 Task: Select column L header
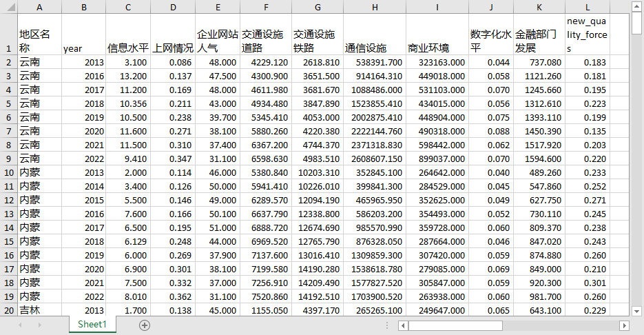pyautogui.click(x=588, y=7)
